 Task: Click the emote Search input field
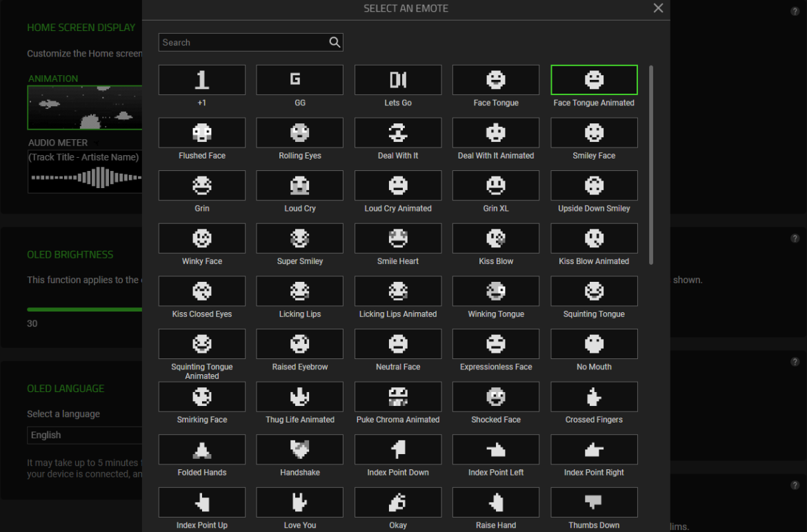pos(243,43)
